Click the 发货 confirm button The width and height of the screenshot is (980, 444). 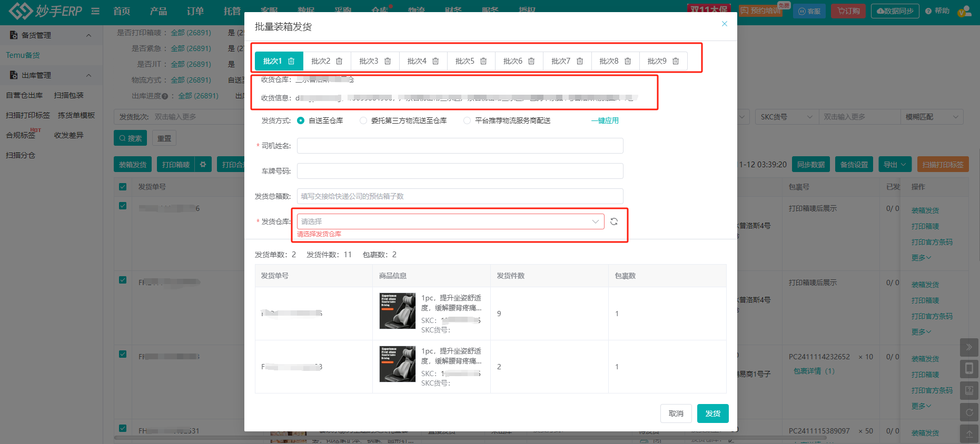712,413
